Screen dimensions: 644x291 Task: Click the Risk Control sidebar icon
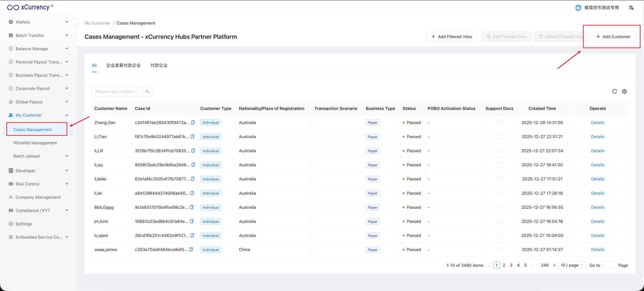click(11, 184)
